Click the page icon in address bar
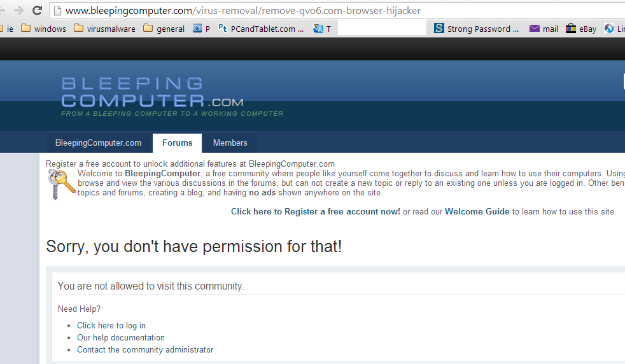Viewport: 625px width, 364px height. point(57,11)
